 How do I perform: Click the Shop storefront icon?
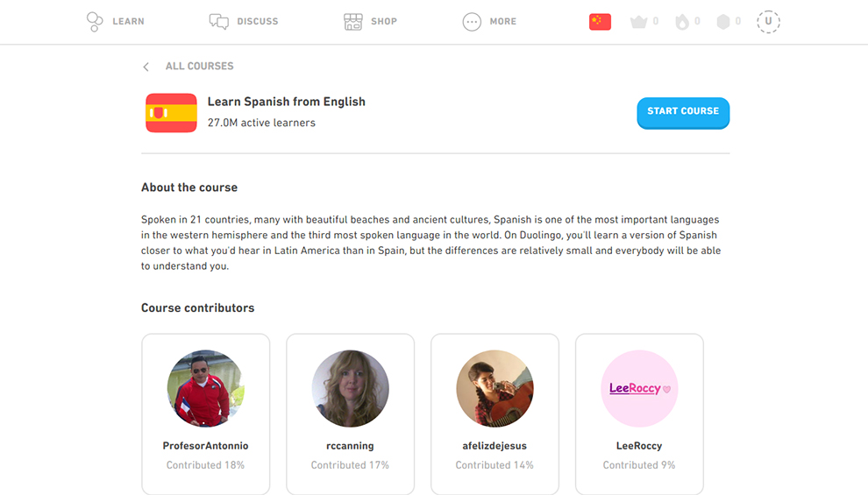tap(353, 22)
